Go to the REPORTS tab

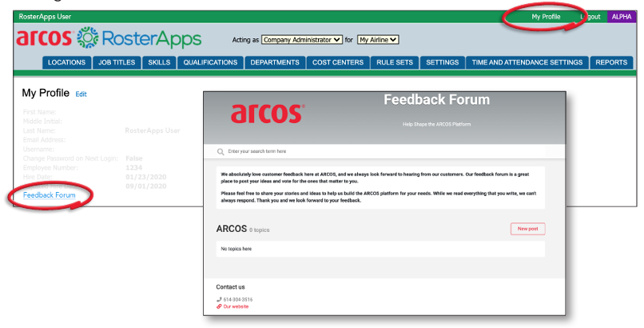click(611, 62)
